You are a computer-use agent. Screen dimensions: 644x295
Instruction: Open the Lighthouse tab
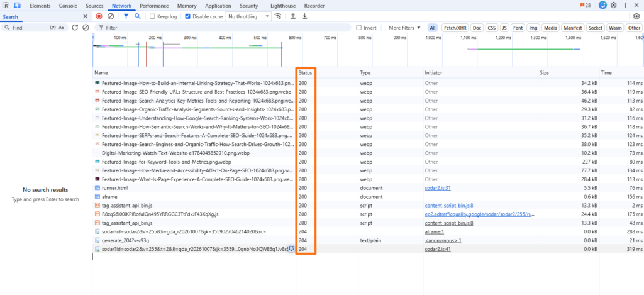(x=283, y=6)
